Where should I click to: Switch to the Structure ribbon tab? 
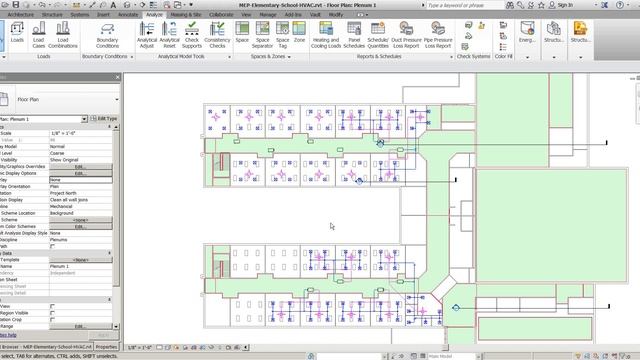click(52, 15)
